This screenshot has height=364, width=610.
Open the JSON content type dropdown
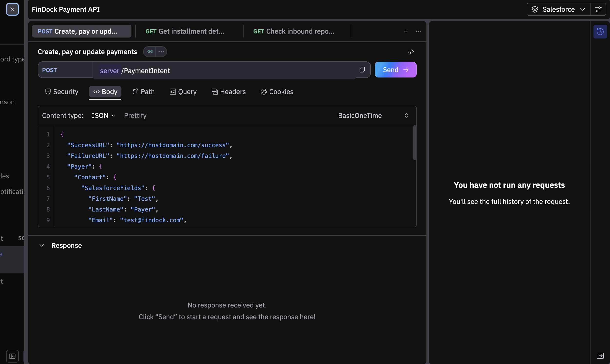[103, 115]
